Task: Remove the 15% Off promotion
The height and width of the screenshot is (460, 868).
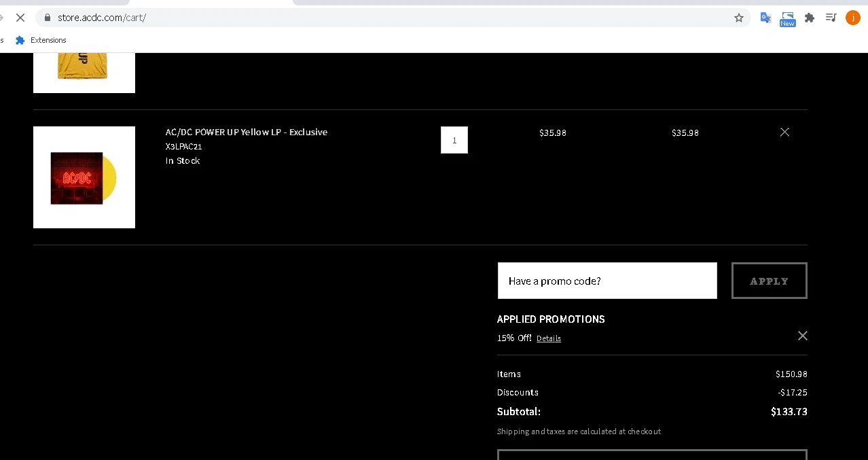Action: point(802,336)
